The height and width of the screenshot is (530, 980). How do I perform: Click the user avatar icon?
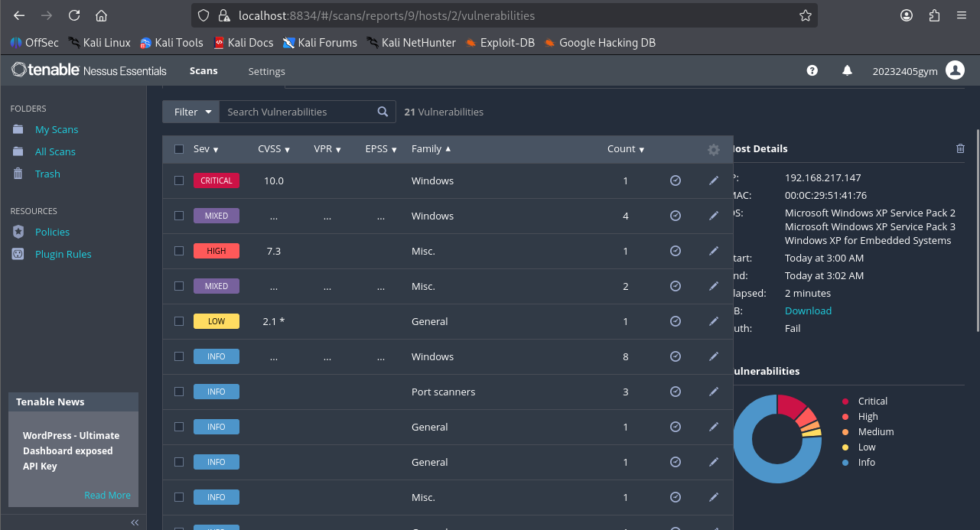(x=955, y=70)
